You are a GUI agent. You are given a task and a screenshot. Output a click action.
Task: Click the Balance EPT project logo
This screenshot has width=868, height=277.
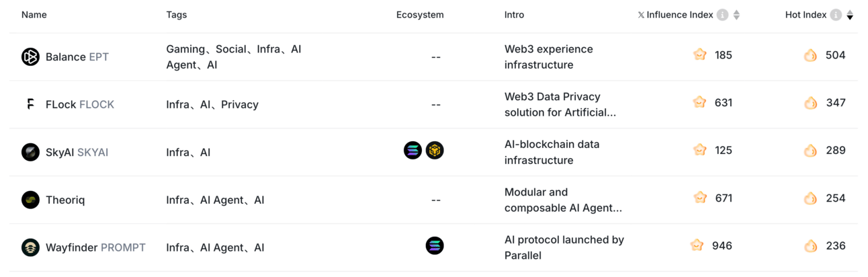(30, 57)
